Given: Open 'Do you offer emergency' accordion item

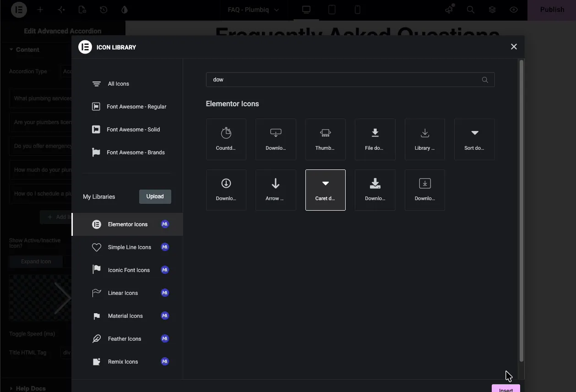Looking at the screenshot, I should coord(41,146).
